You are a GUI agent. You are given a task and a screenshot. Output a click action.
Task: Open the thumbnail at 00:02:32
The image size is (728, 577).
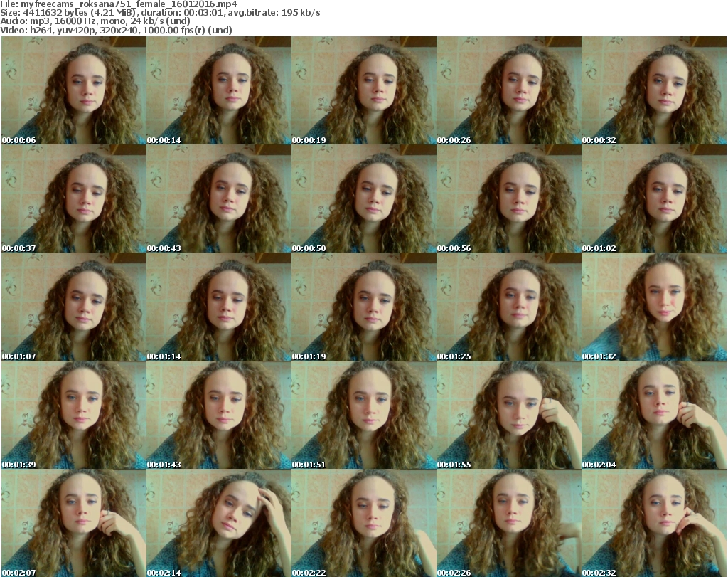tap(654, 523)
